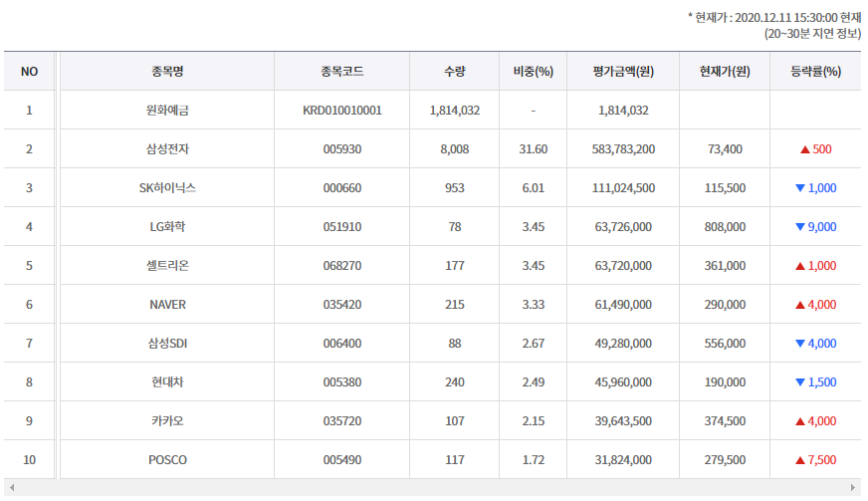Click the red up 4,000 change for NAVER
Viewport: 868px width, 501px height.
[x=816, y=304]
